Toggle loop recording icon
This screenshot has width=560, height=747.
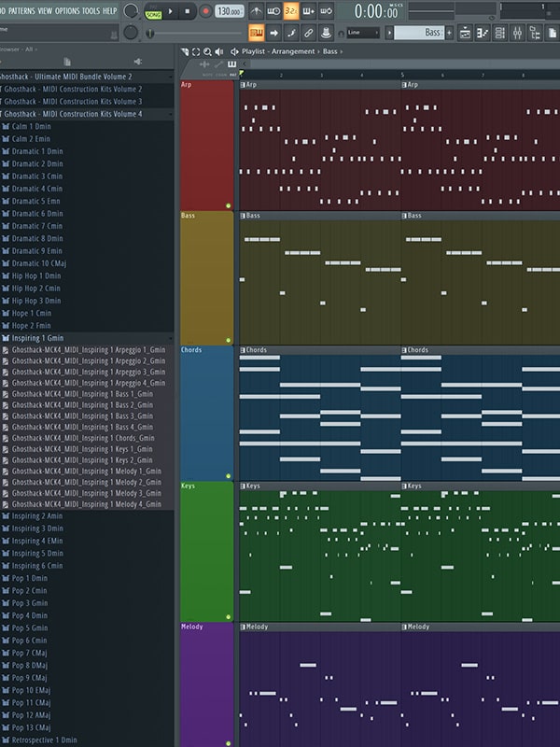(x=326, y=11)
